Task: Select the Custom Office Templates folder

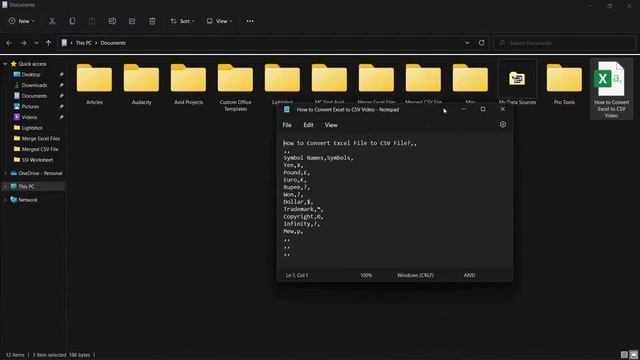Action: coord(235,87)
